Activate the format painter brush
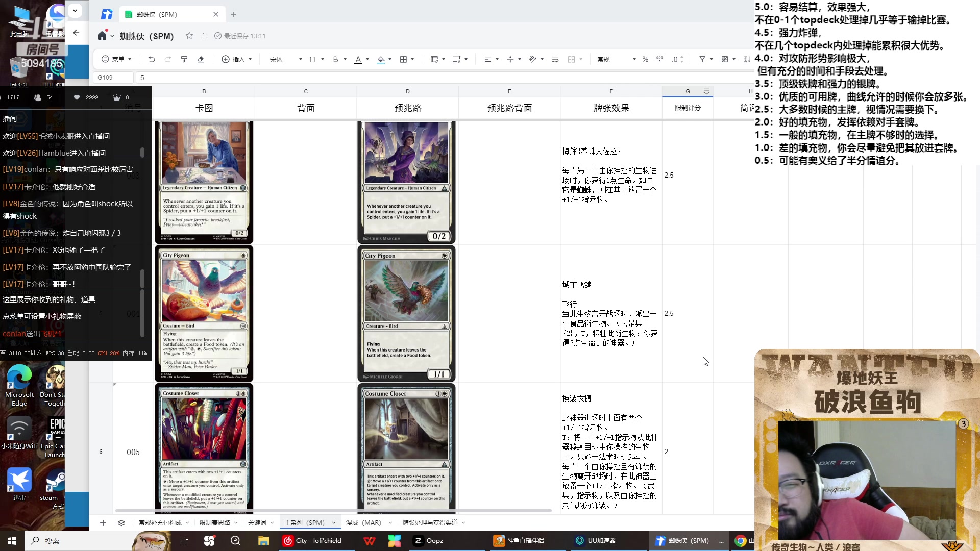 184,59
